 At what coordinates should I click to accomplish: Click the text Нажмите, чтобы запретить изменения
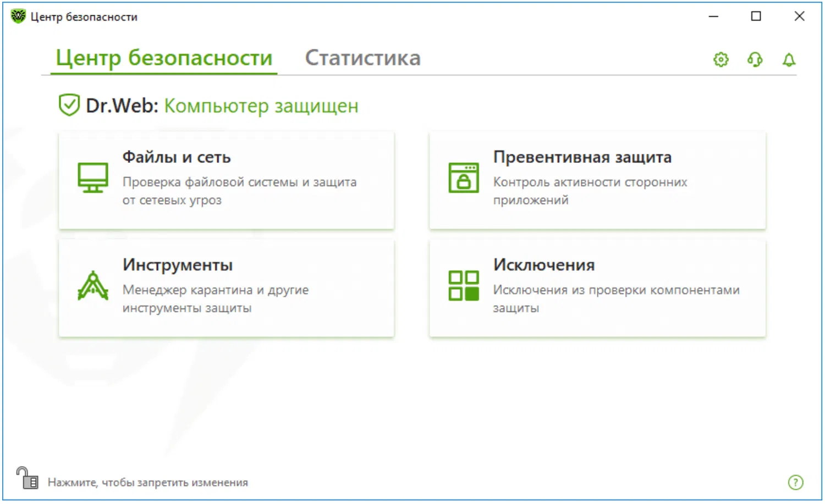[148, 483]
